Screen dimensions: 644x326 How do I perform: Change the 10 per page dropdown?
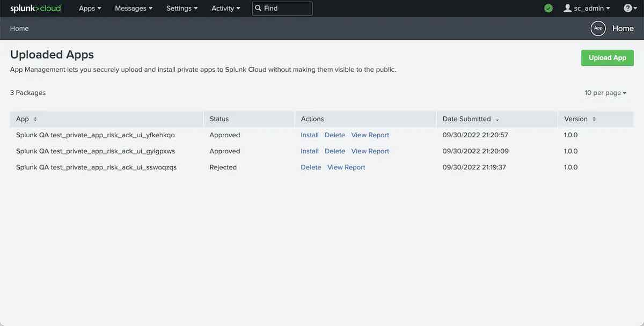point(606,93)
